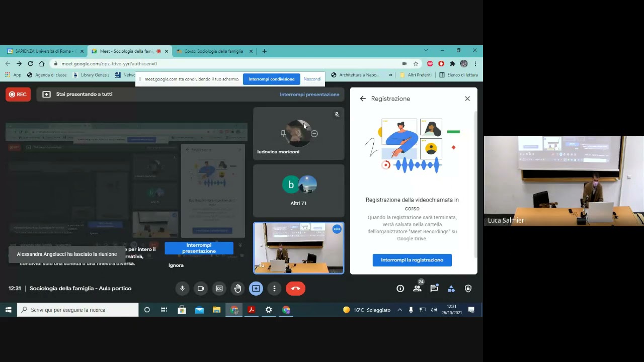Open the host controls shield icon
The width and height of the screenshot is (644, 362).
(x=468, y=289)
